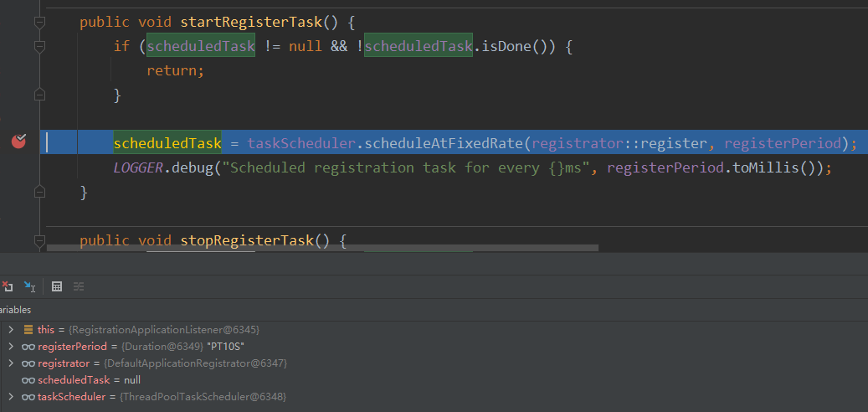This screenshot has height=412, width=868.
Task: Click the startRegisterTask method name
Action: click(x=251, y=22)
